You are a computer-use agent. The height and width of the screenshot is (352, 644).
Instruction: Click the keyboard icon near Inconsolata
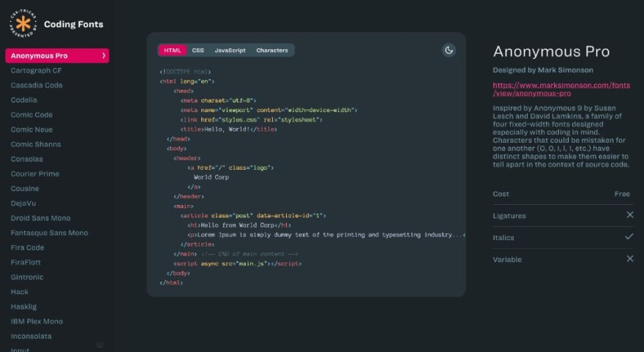point(100,345)
